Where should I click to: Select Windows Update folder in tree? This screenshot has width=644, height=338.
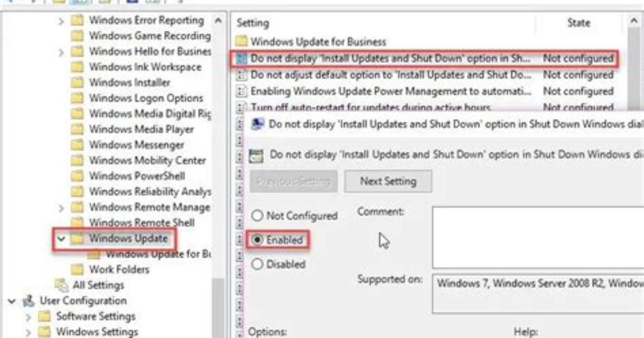point(129,238)
